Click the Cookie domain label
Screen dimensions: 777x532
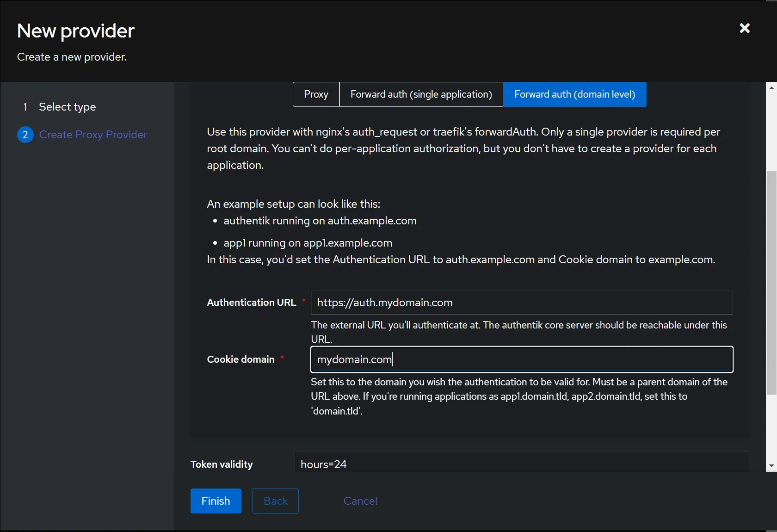click(240, 359)
